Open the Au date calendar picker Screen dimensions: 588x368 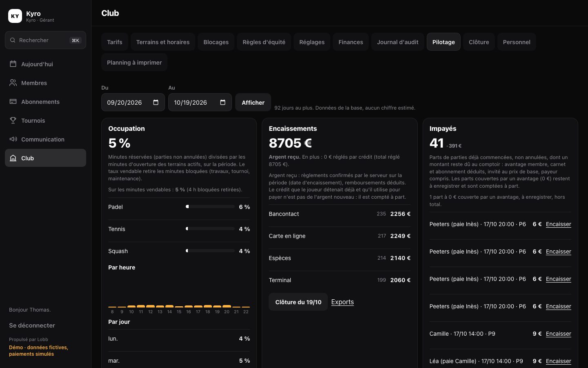point(223,102)
